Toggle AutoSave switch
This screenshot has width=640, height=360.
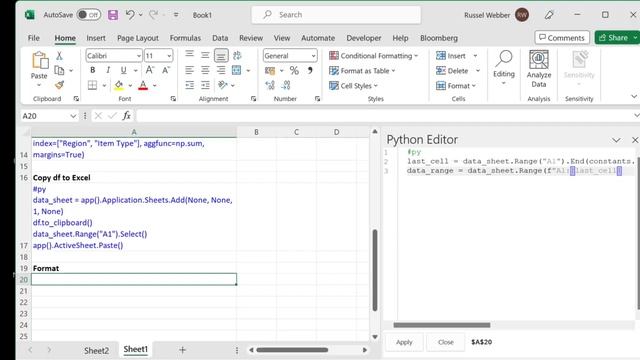click(x=89, y=15)
